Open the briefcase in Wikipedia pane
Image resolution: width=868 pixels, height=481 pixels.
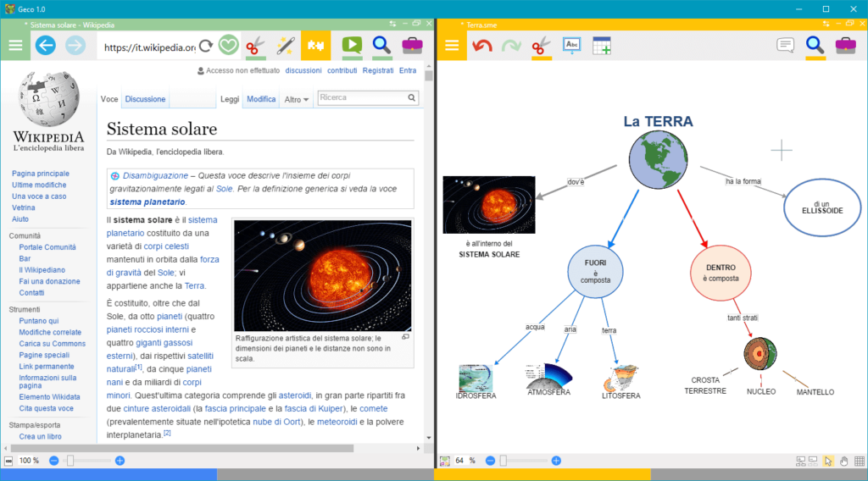point(412,46)
